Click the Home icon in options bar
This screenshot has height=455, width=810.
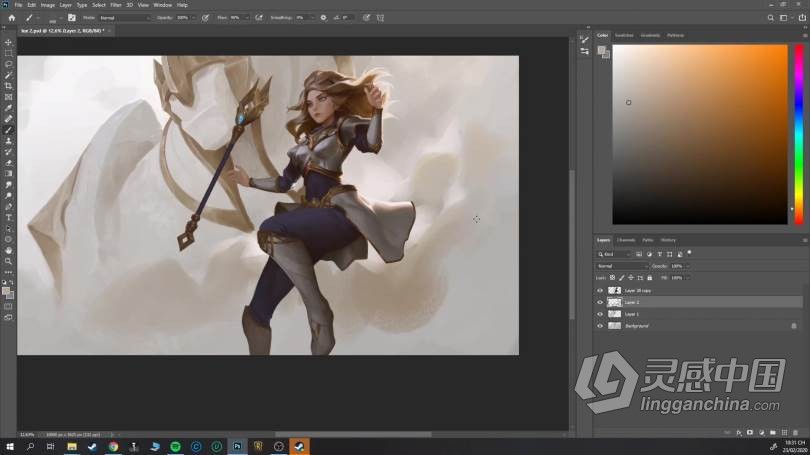pos(11,18)
